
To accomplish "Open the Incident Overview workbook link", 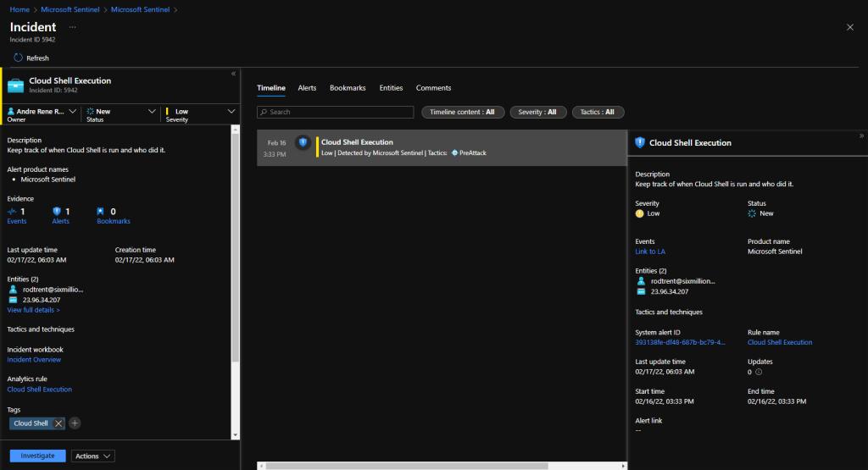I will 34,360.
